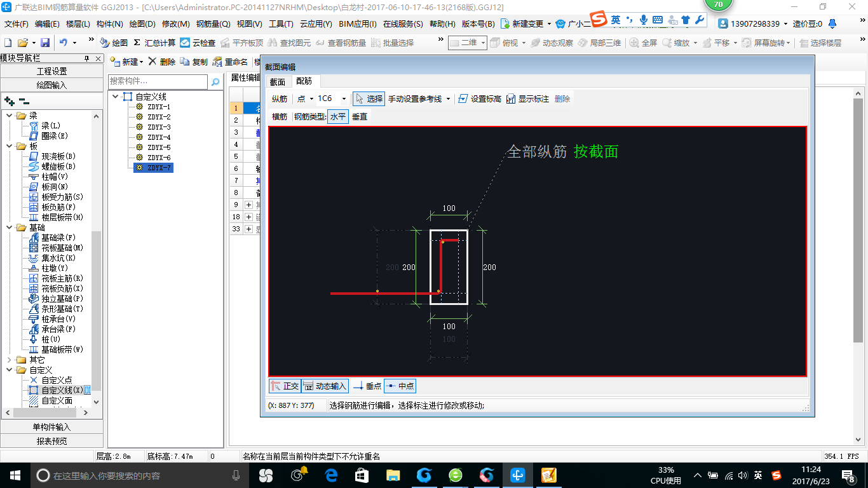Click the search magnifier next to 搜索构件
Image resolution: width=868 pixels, height=488 pixels.
coord(215,81)
